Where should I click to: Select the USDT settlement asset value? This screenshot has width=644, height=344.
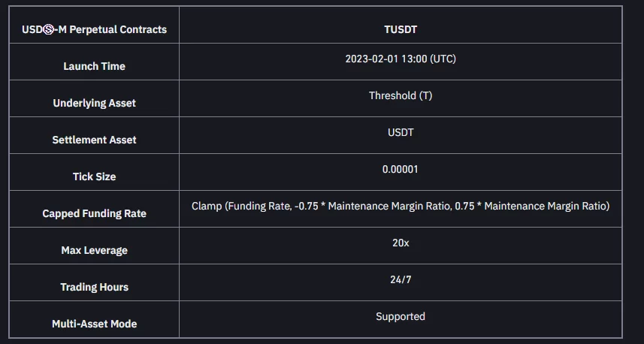400,132
